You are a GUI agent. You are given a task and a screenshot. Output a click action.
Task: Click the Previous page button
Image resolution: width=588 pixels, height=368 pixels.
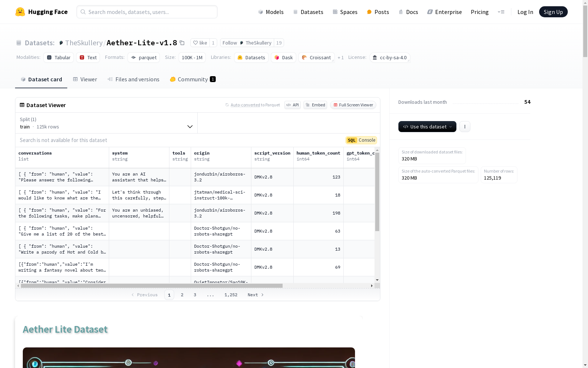point(144,295)
